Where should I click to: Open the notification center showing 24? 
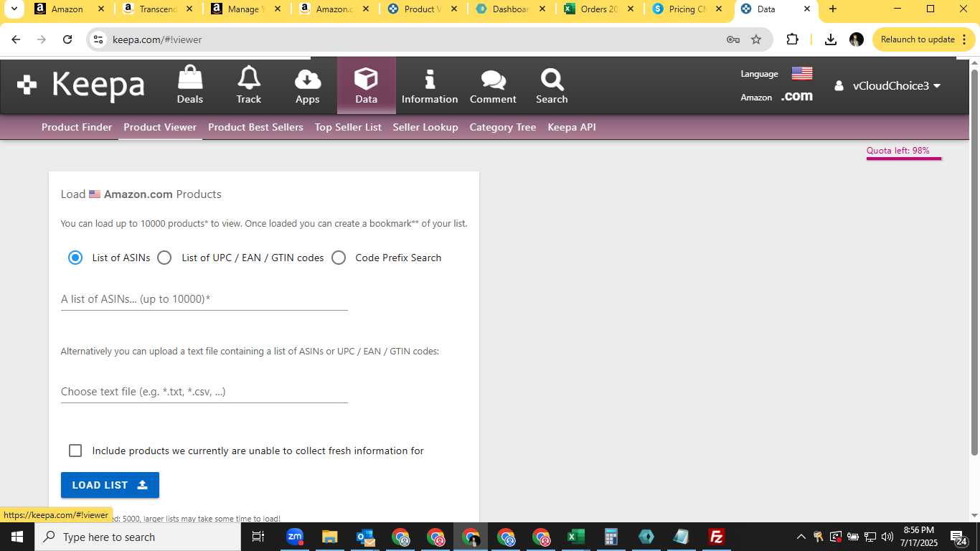(958, 537)
